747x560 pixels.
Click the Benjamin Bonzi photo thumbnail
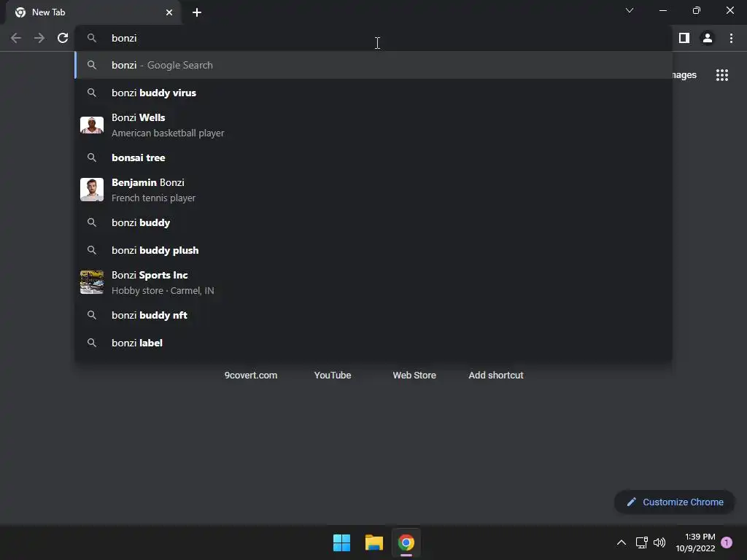92,190
